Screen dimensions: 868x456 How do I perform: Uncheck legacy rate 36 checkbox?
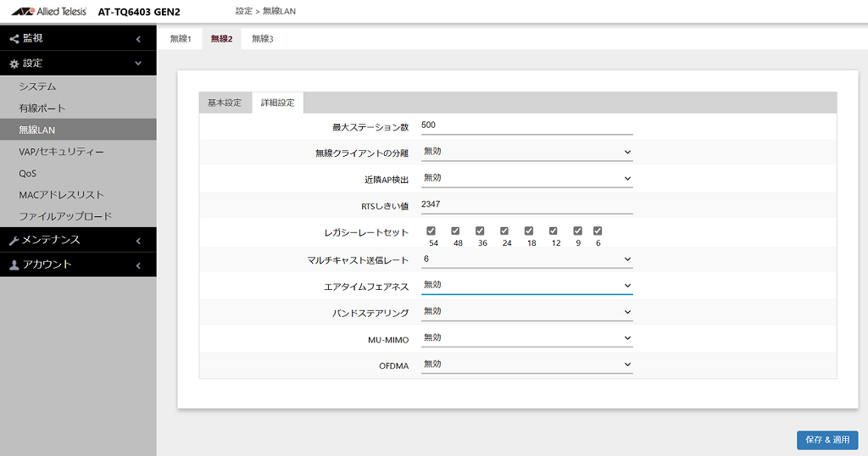[480, 231]
